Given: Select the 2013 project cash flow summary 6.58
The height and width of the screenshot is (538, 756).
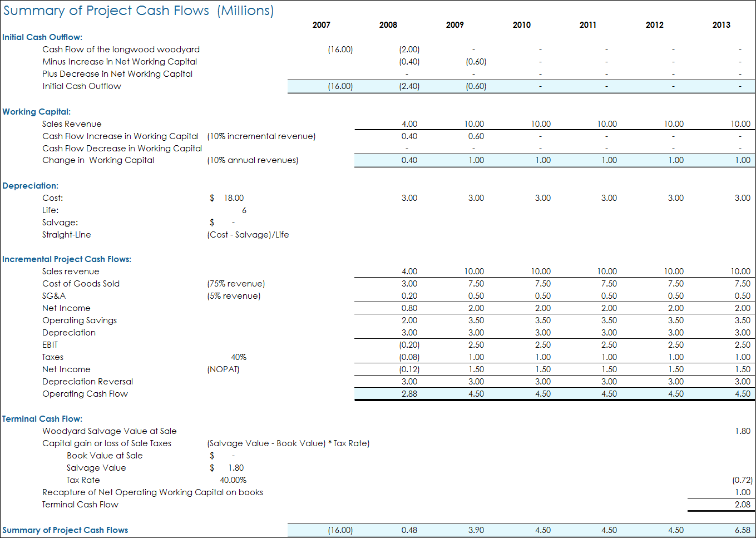Looking at the screenshot, I should point(742,530).
